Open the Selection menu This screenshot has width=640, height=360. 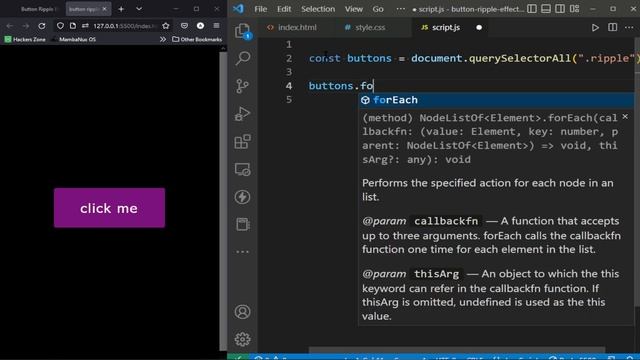click(318, 9)
